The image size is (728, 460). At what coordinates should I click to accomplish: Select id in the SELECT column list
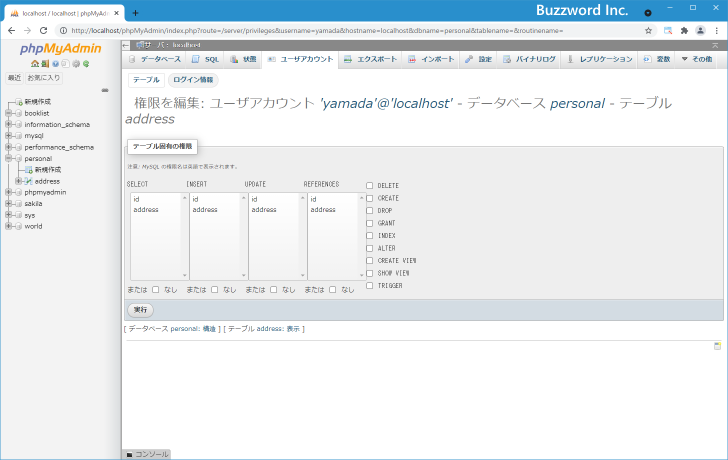[156, 199]
